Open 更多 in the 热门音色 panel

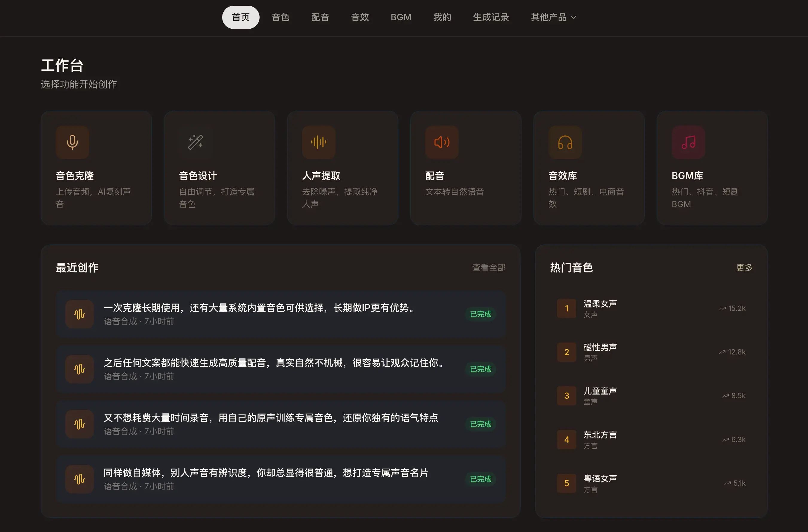744,268
